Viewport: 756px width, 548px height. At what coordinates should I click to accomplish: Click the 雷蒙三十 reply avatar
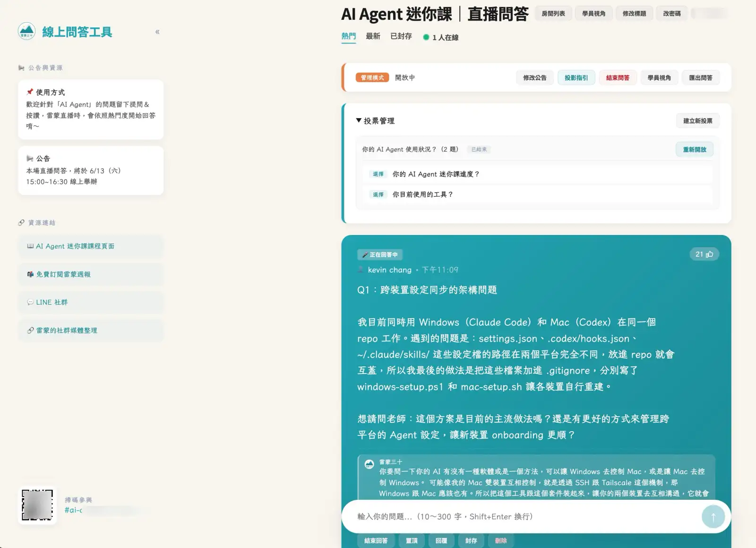[x=369, y=464]
